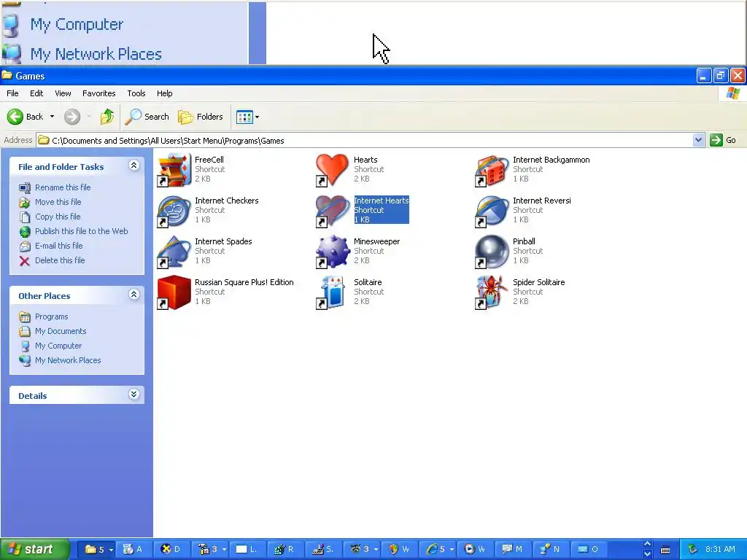Select the Russian Square red cube icon

(174, 292)
